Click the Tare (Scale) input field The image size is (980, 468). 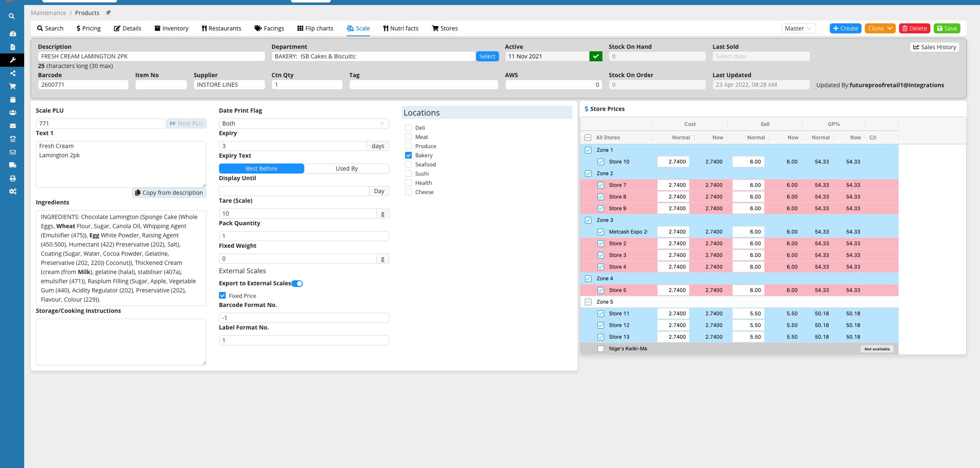[297, 214]
